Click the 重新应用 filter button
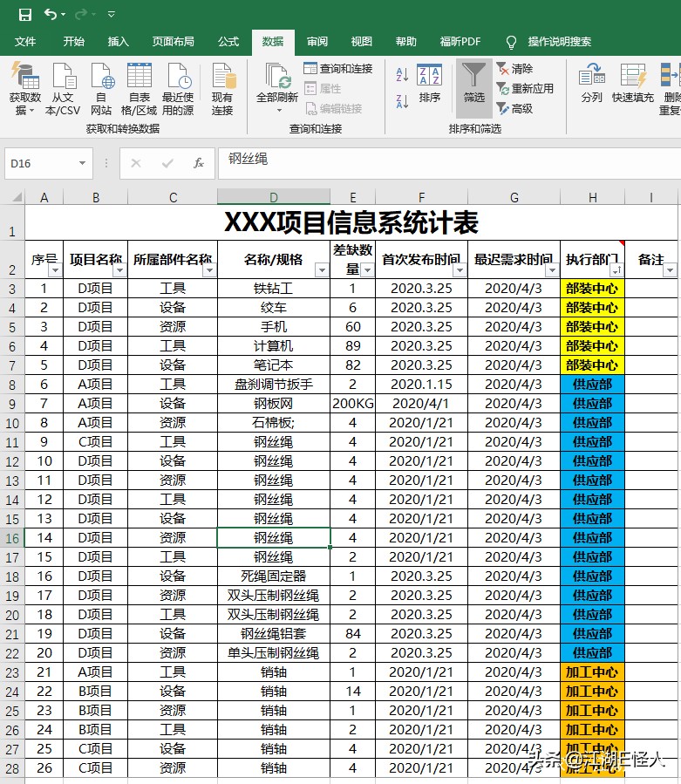 tap(525, 88)
